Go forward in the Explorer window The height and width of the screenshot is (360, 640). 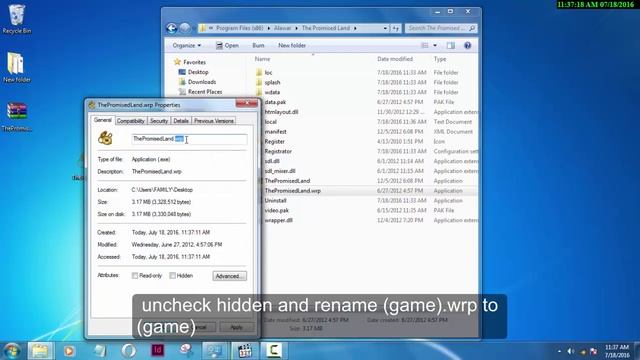(x=185, y=28)
